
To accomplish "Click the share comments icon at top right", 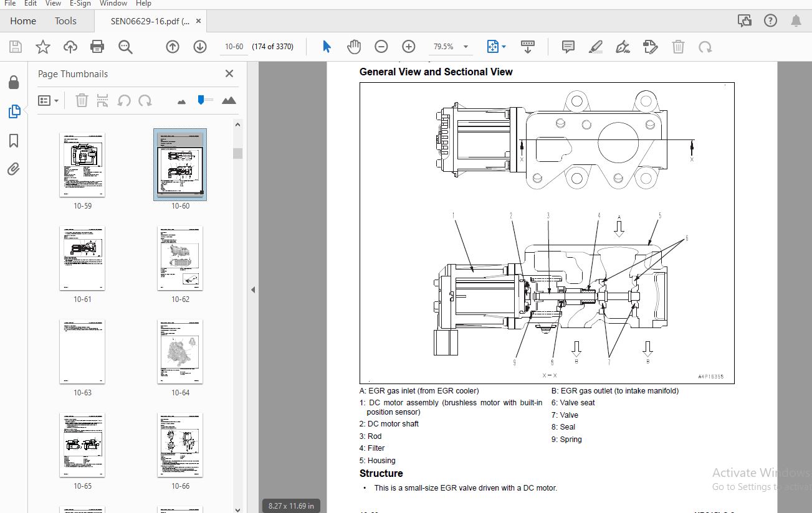I will point(745,21).
